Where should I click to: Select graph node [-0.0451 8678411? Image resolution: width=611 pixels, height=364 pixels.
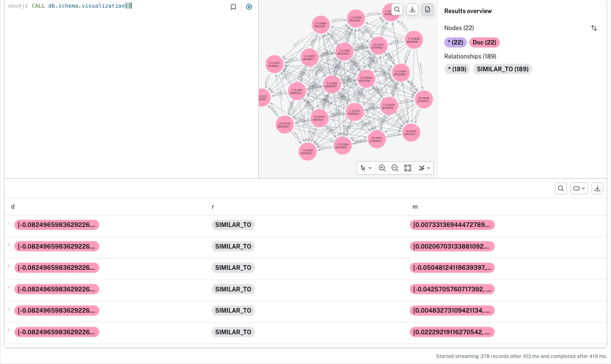click(x=309, y=57)
